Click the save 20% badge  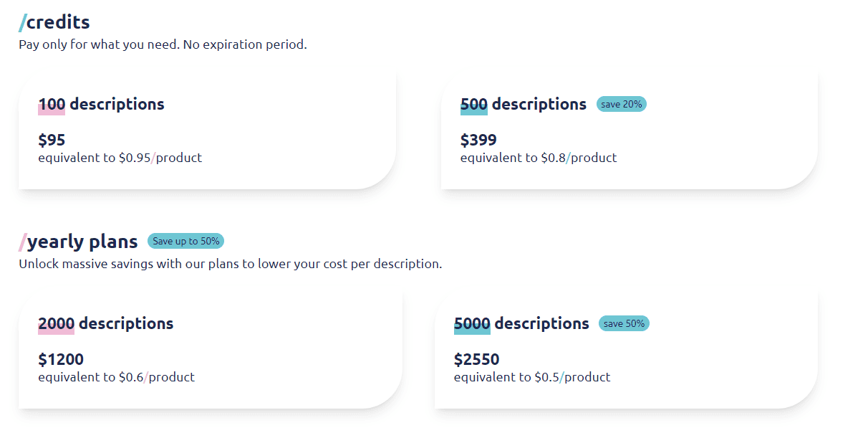click(620, 104)
